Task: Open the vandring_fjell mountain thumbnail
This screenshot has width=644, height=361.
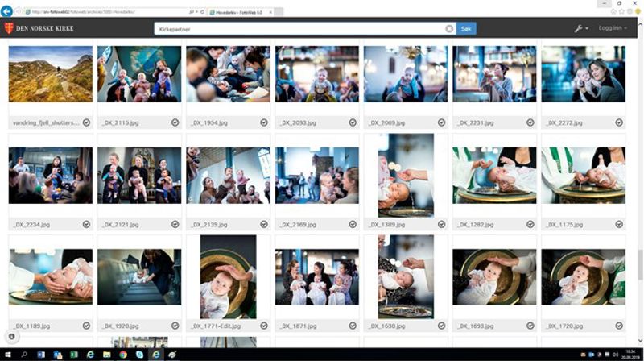Action: point(50,73)
